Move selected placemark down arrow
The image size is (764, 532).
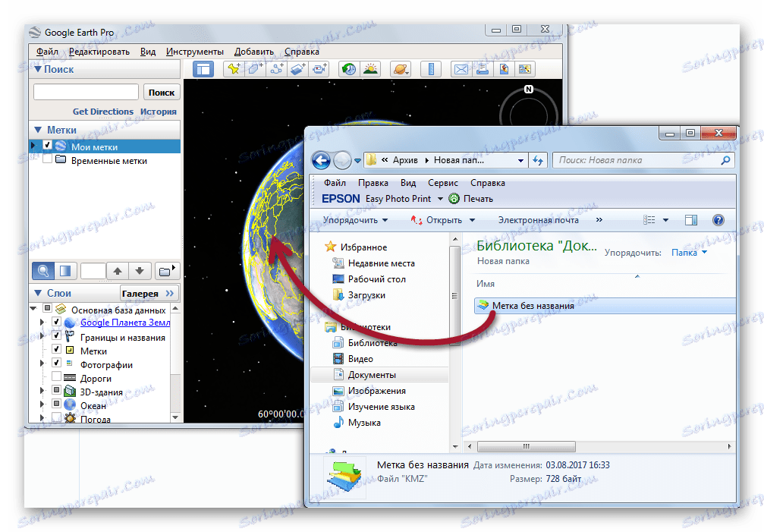[x=140, y=271]
